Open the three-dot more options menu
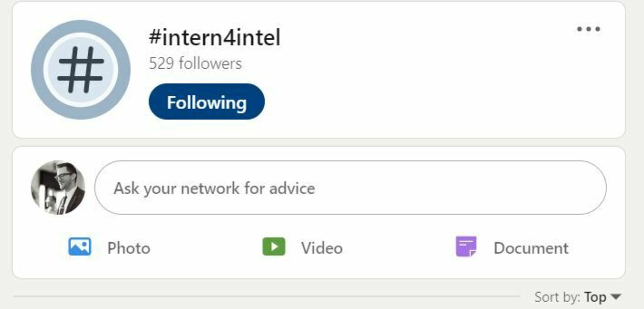 [x=588, y=29]
